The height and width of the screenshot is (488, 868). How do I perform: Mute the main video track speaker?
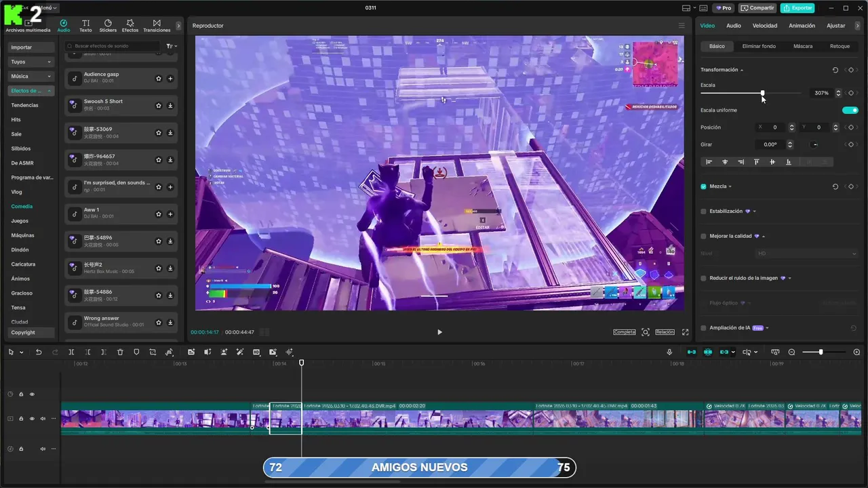point(43,419)
